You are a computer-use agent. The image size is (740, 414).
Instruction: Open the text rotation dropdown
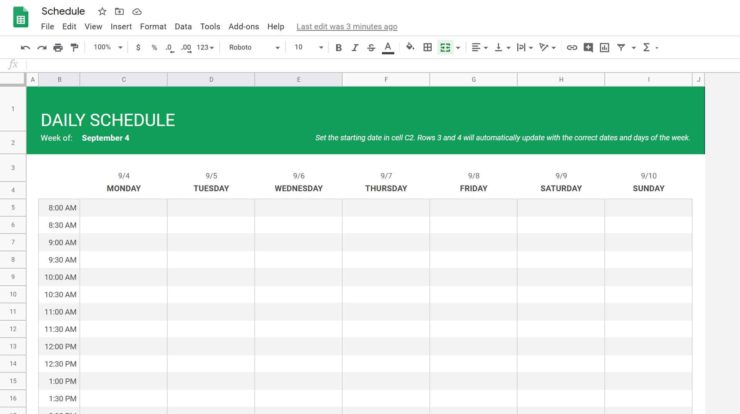(547, 48)
